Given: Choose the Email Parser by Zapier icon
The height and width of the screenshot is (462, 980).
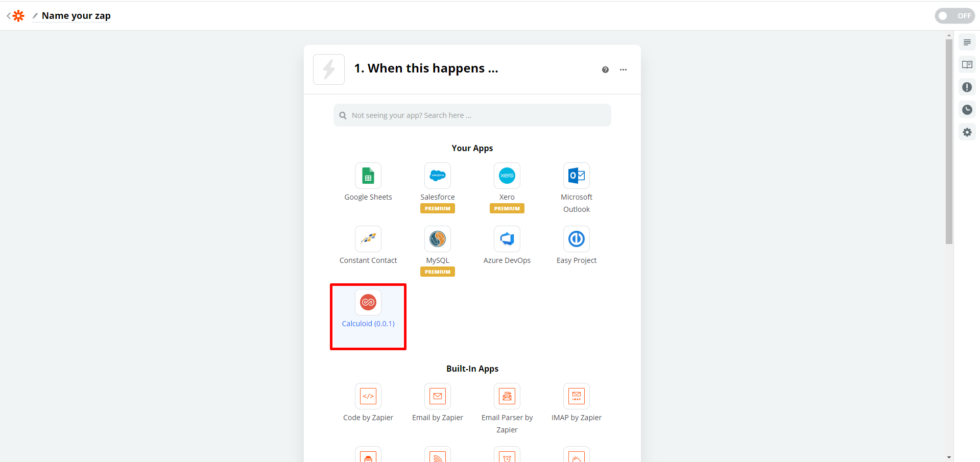Looking at the screenshot, I should click(507, 396).
